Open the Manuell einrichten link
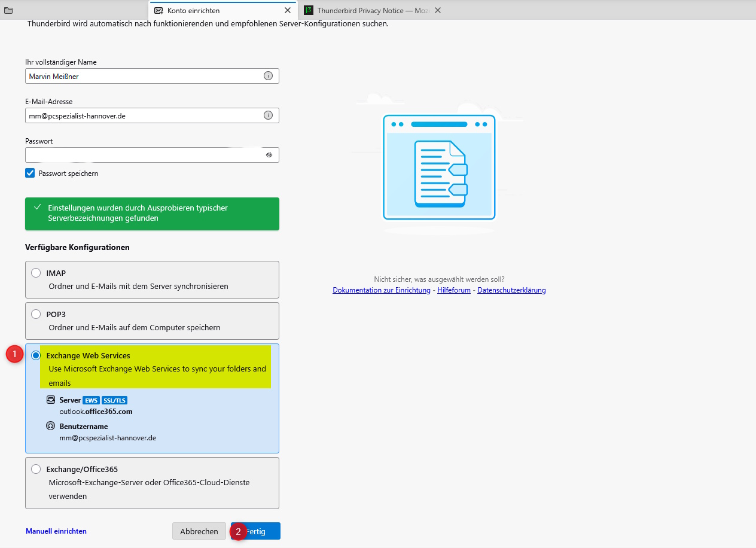The image size is (756, 548). (56, 531)
